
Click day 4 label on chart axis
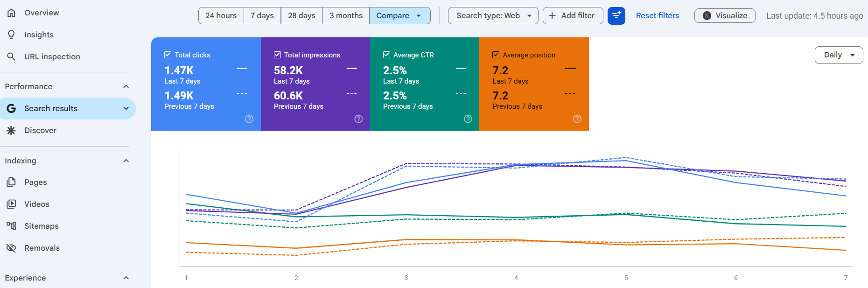[516, 278]
